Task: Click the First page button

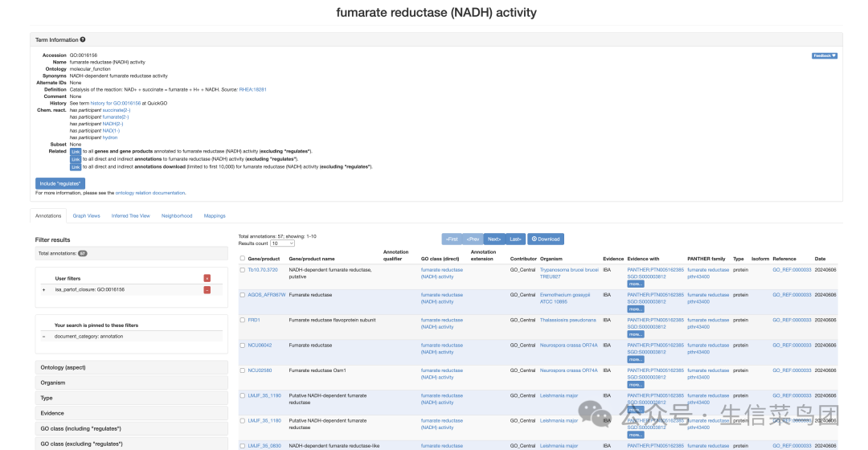Action: (x=452, y=239)
